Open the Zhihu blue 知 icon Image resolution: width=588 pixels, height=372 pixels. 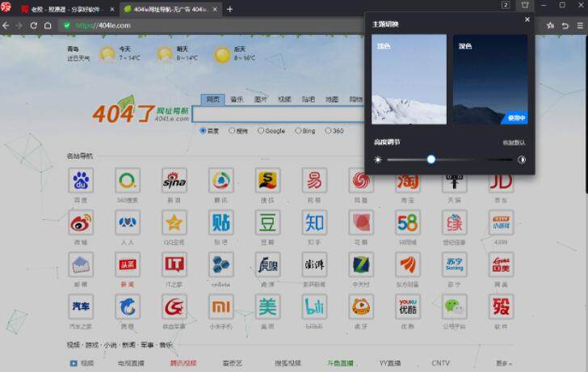(314, 222)
